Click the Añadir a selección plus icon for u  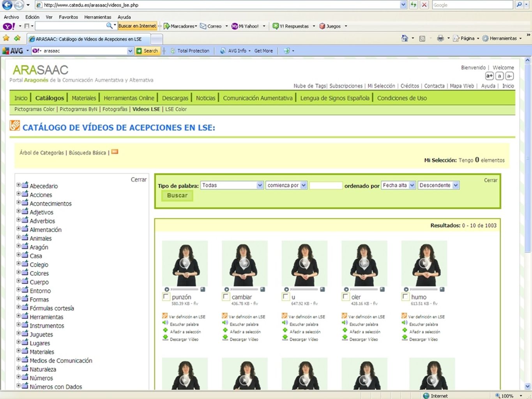[x=285, y=330]
